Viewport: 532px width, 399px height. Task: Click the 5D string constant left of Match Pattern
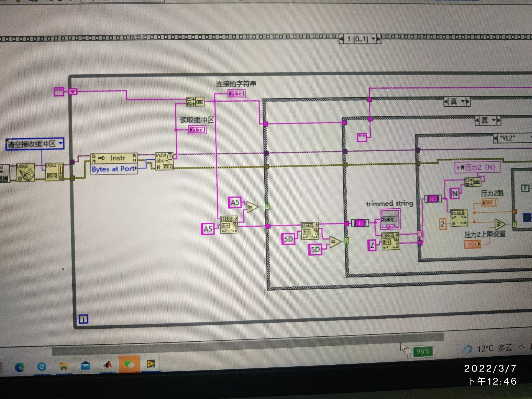point(288,239)
